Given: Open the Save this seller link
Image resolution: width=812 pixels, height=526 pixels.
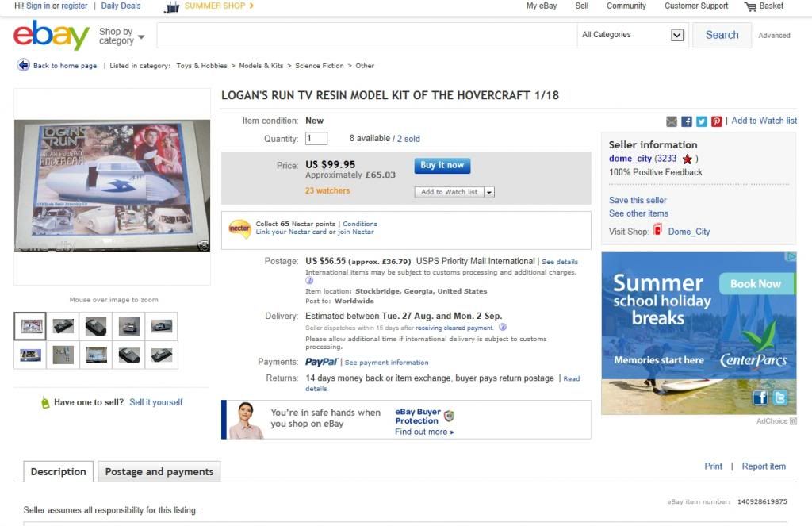Looking at the screenshot, I should click(x=638, y=200).
